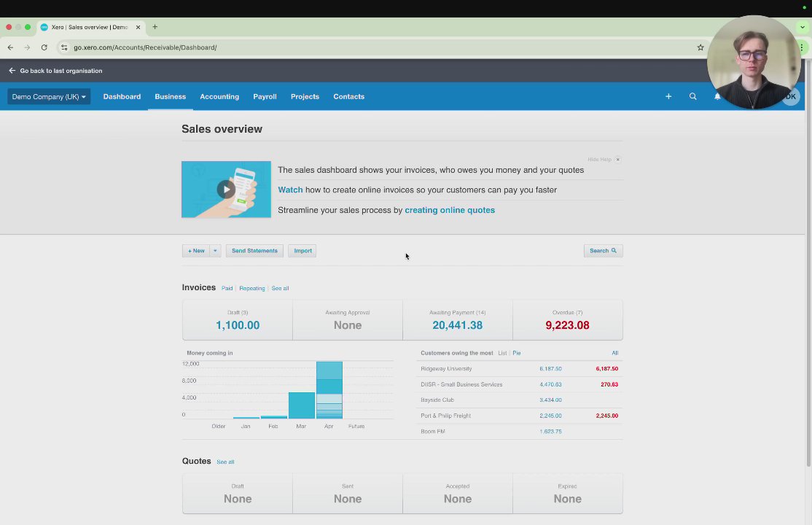The width and height of the screenshot is (812, 525).
Task: Click Ridgeway University overdue 6,187.50 in red
Action: point(607,369)
